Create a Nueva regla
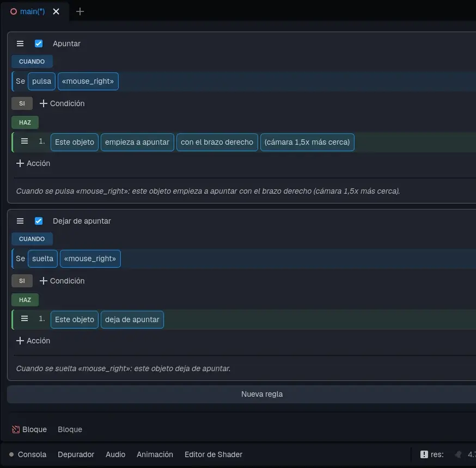The image size is (476, 468). (x=261, y=395)
